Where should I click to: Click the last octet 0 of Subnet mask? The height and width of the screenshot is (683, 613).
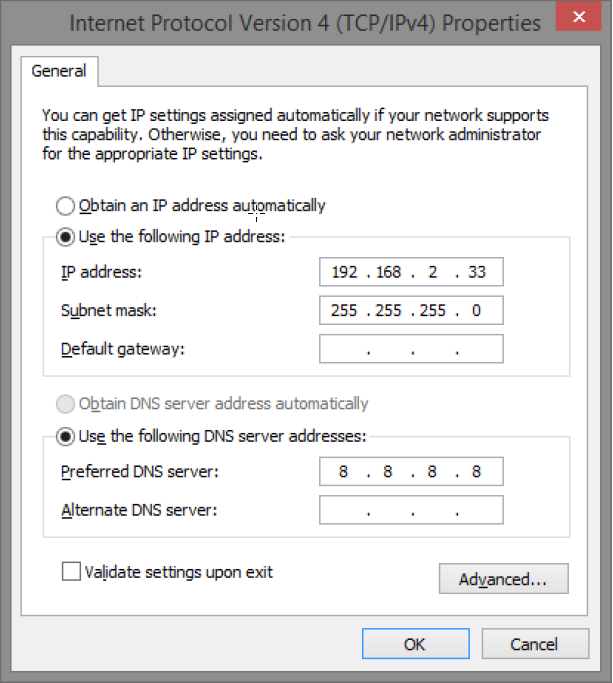[x=475, y=310]
